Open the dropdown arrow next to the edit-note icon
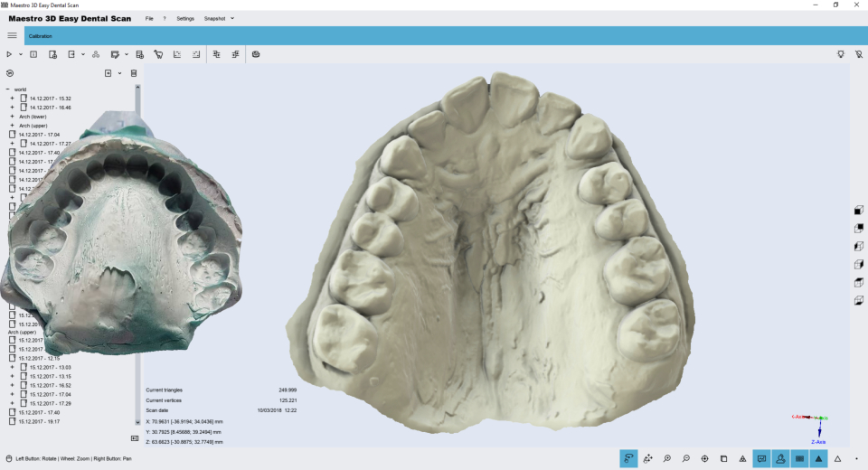The width and height of the screenshot is (868, 470). click(x=127, y=54)
